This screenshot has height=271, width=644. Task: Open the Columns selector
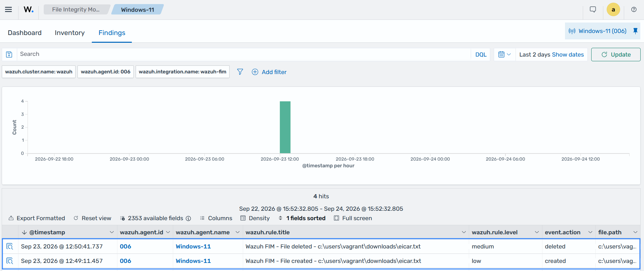[x=216, y=218]
